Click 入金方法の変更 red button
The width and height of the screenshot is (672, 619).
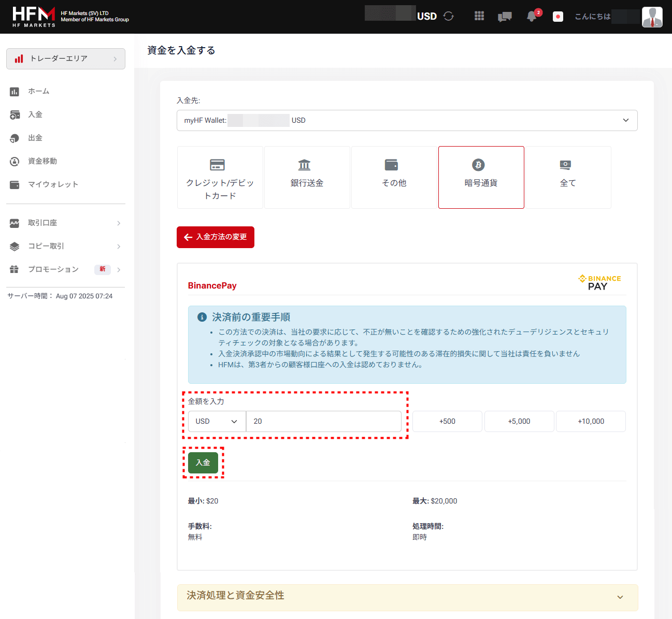coord(216,237)
